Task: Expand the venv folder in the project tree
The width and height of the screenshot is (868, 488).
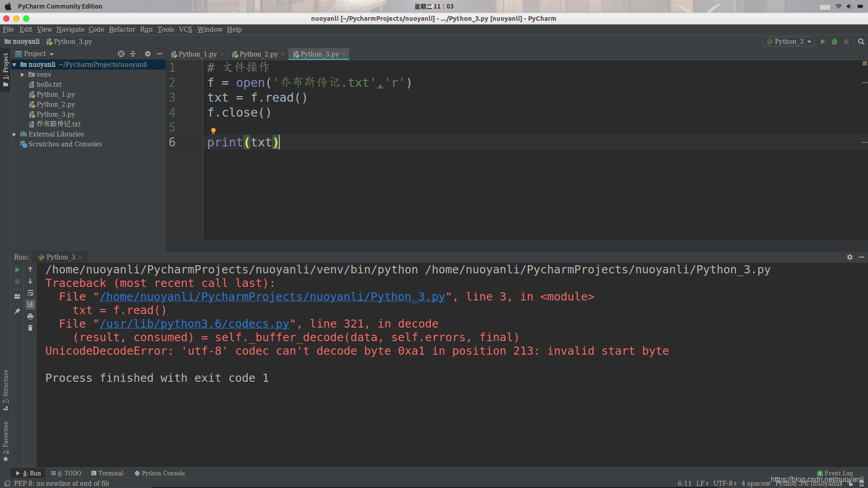Action: pos(23,75)
